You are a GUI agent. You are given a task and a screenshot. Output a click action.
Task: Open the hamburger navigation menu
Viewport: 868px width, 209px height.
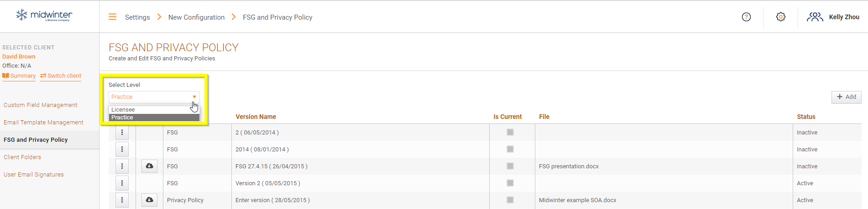(112, 17)
